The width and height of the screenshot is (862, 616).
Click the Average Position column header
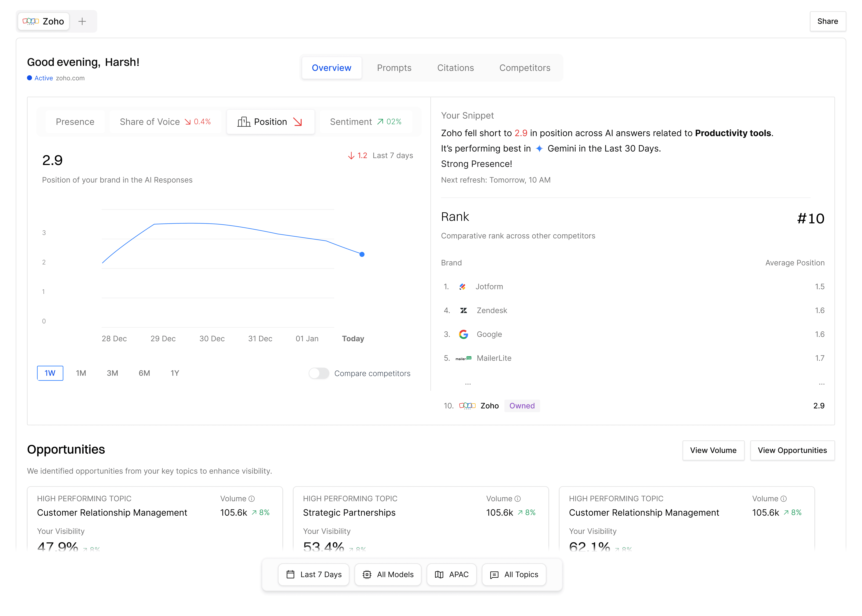click(795, 263)
